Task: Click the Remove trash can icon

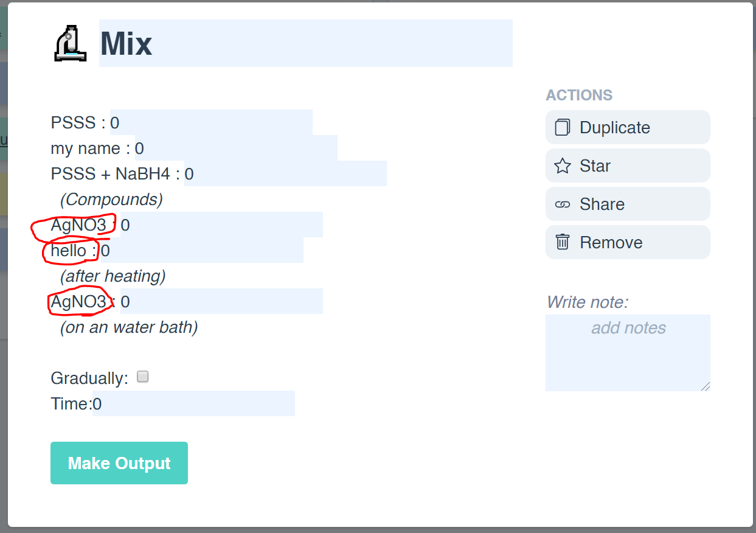Action: 563,242
